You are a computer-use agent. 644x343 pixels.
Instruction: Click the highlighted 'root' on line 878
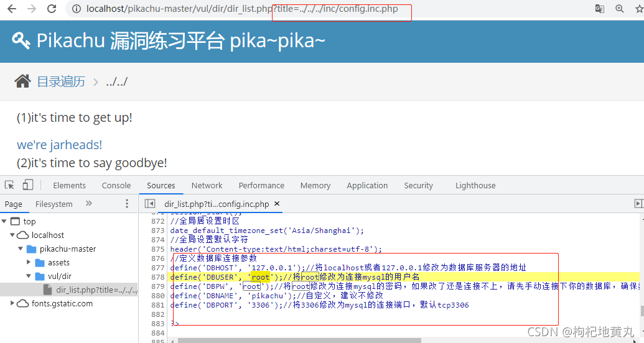260,277
